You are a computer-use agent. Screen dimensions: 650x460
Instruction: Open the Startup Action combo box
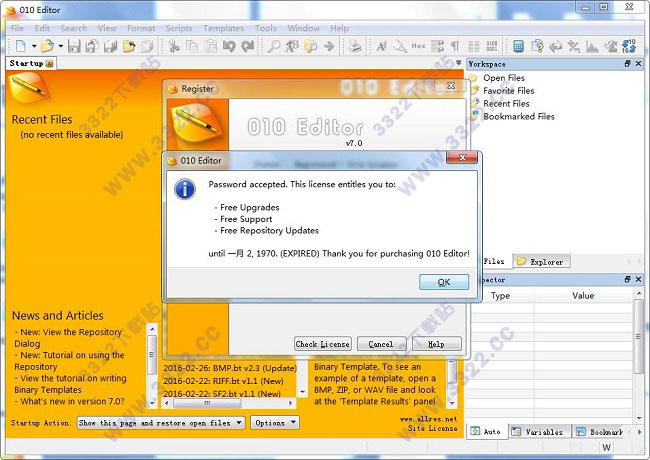click(x=161, y=423)
